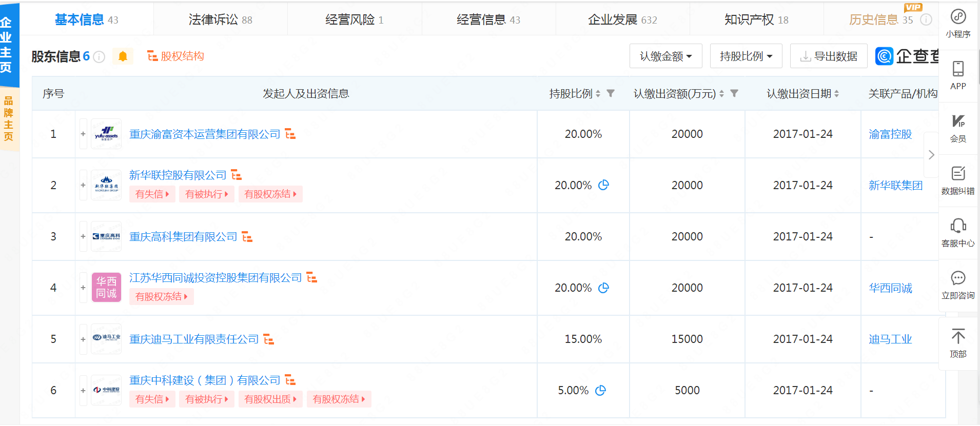Open equity structure icon for 重庆高科集团有限公司
The height and width of the screenshot is (426, 980).
247,237
